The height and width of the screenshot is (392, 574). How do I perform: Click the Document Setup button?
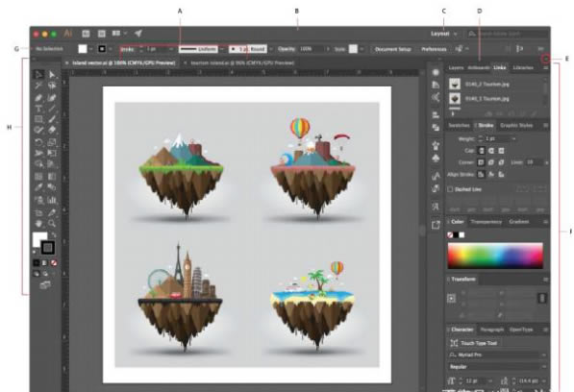pyautogui.click(x=393, y=49)
